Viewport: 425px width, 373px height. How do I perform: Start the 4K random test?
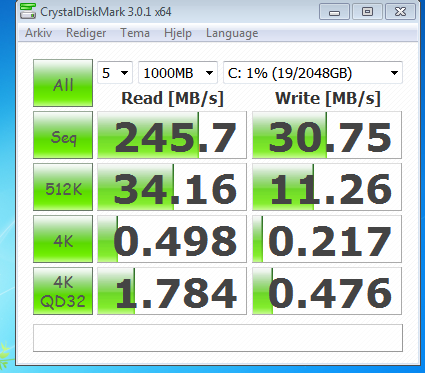(63, 239)
